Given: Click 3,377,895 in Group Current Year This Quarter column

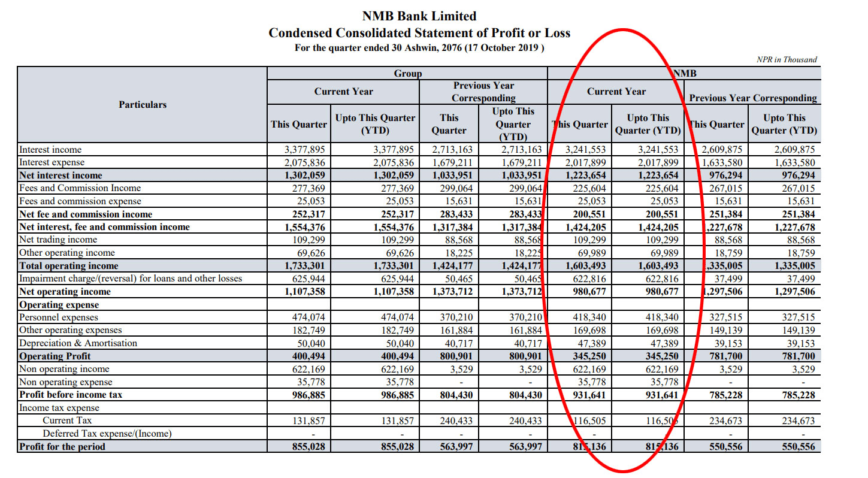Looking at the screenshot, I should (x=304, y=150).
